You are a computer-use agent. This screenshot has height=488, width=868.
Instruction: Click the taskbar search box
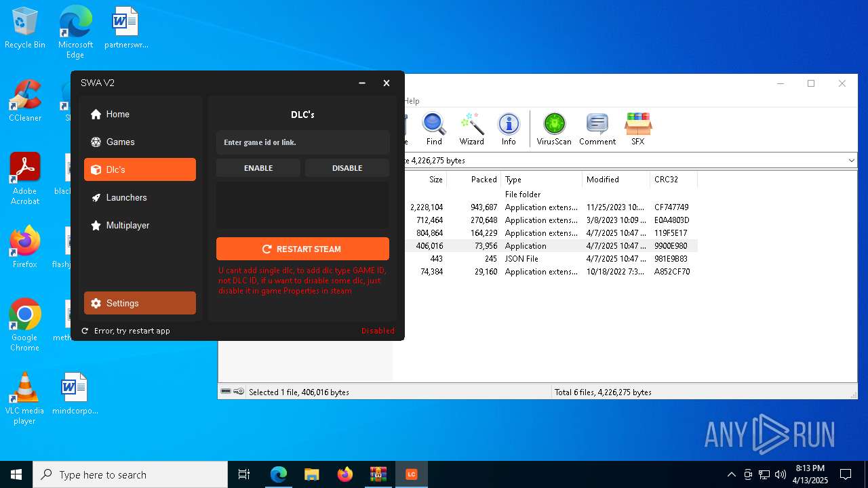point(130,474)
